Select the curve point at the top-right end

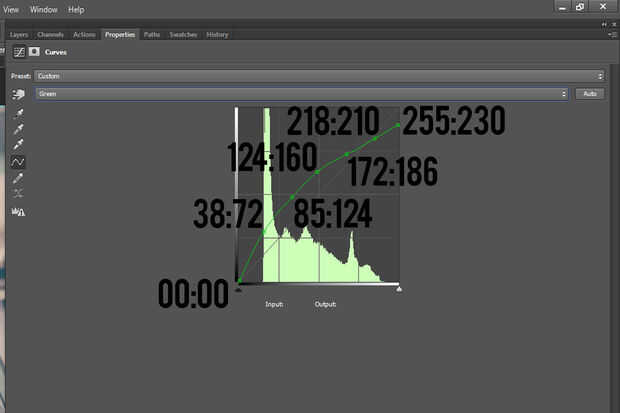click(398, 125)
